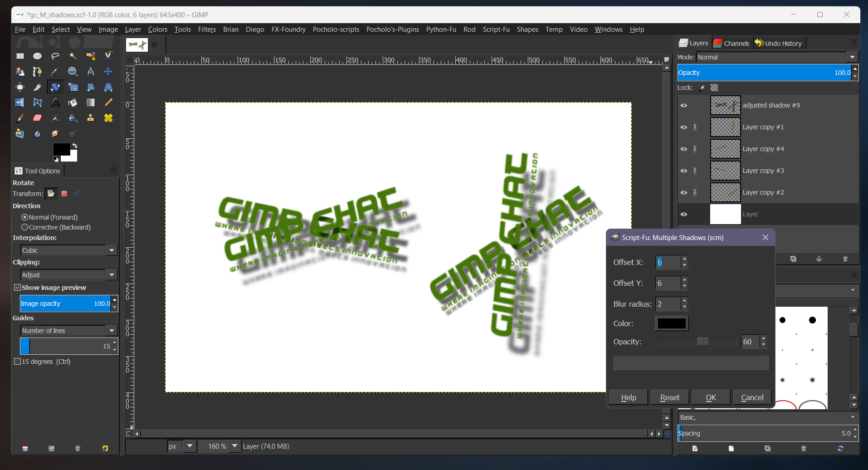This screenshot has width=868, height=470.
Task: Swap foreground and background colors arrow
Action: 75,145
